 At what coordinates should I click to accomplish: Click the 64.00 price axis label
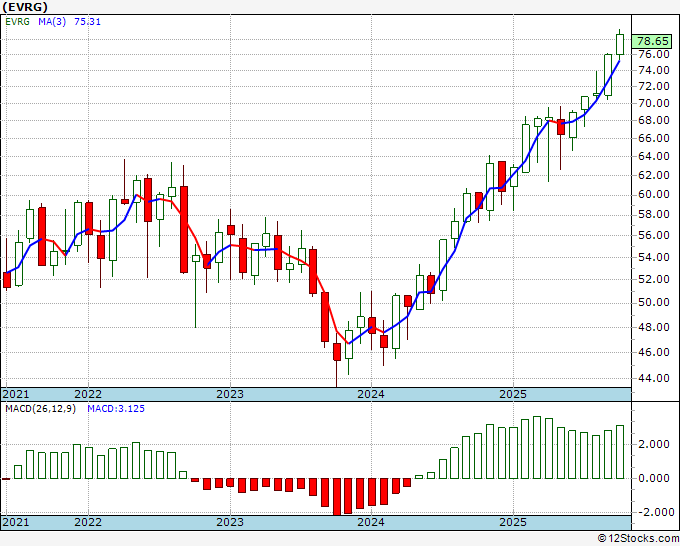pos(654,156)
